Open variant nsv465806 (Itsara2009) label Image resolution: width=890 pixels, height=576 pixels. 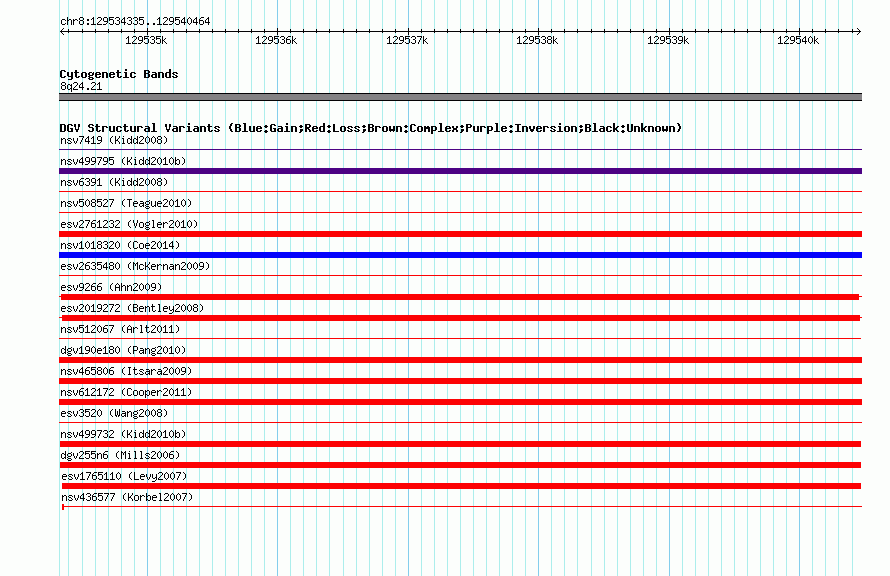tap(126, 371)
